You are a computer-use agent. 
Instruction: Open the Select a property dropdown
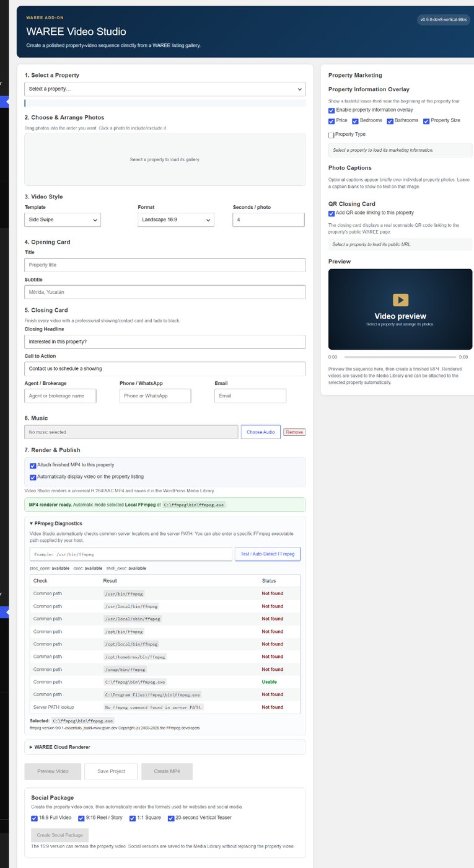(165, 89)
